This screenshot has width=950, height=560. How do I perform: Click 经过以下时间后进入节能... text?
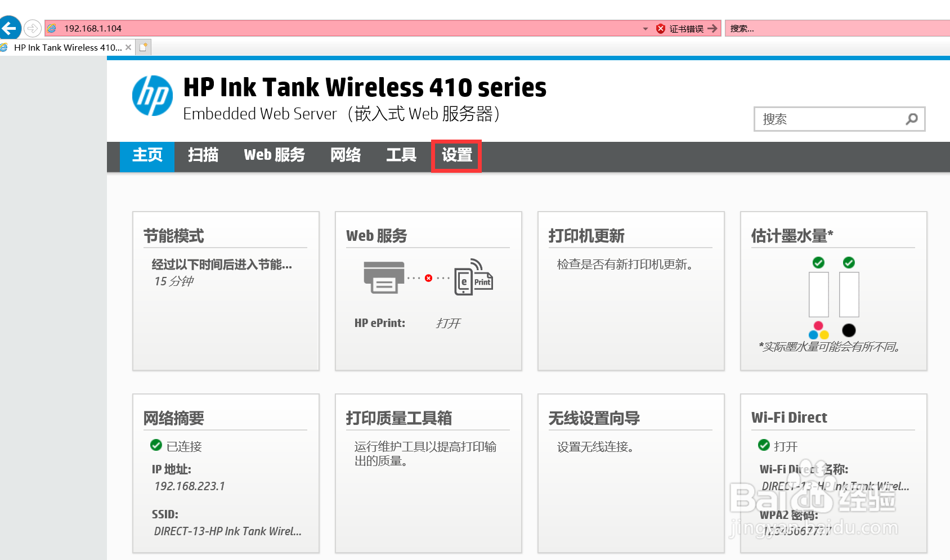222,265
